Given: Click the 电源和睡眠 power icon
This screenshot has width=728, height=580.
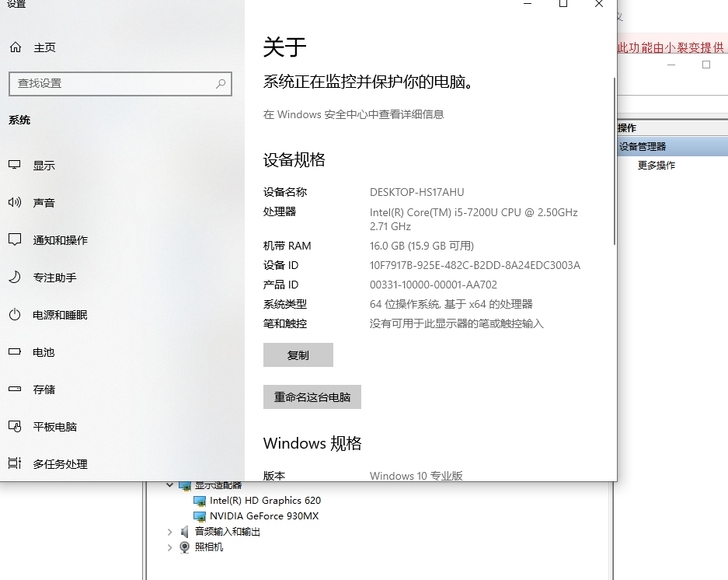Looking at the screenshot, I should (x=14, y=314).
